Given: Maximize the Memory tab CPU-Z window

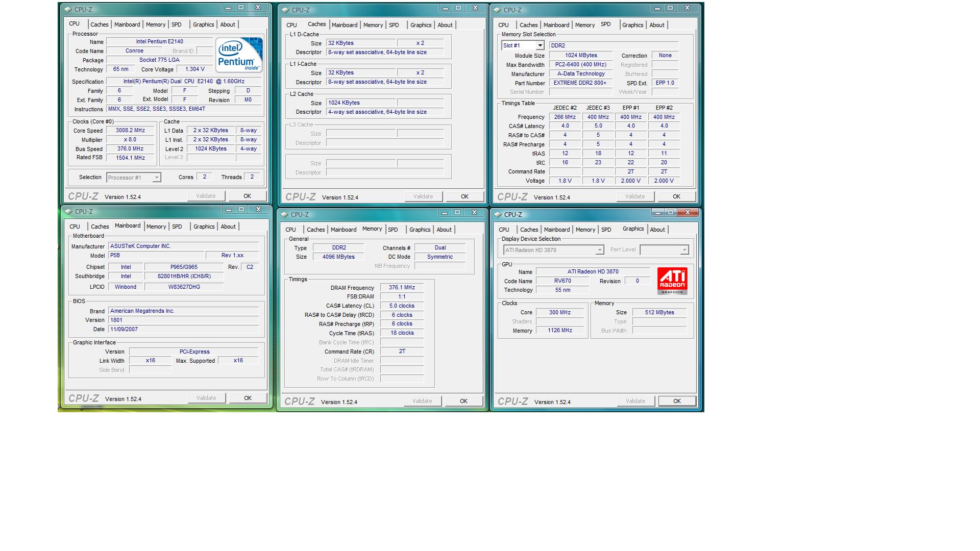Looking at the screenshot, I should pos(457,213).
